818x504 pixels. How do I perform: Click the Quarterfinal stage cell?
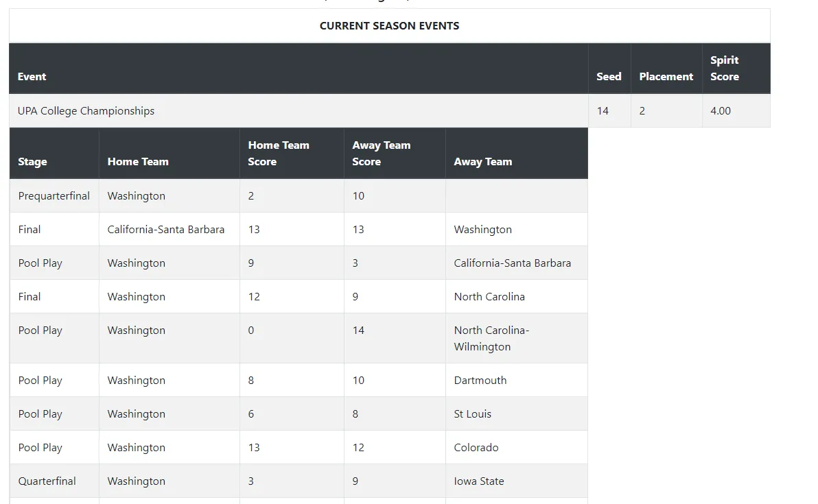47,481
